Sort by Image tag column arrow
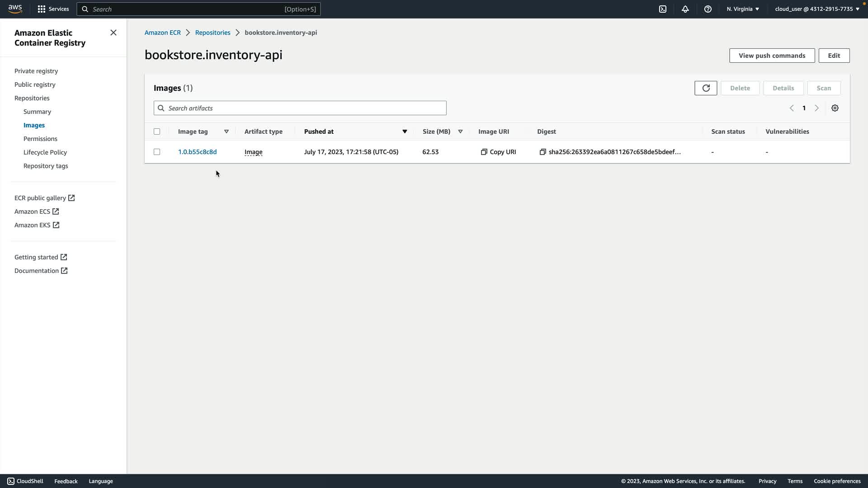The width and height of the screenshot is (868, 488). click(226, 131)
